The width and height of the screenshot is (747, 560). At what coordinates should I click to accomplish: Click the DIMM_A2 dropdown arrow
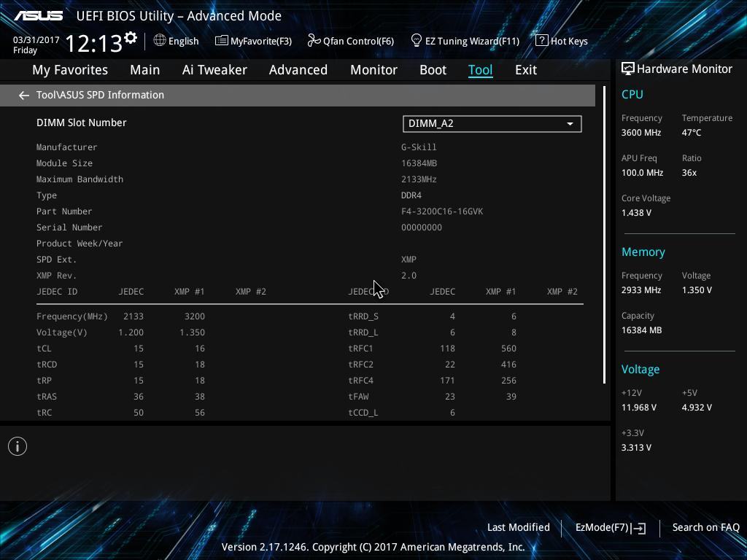pyautogui.click(x=570, y=124)
